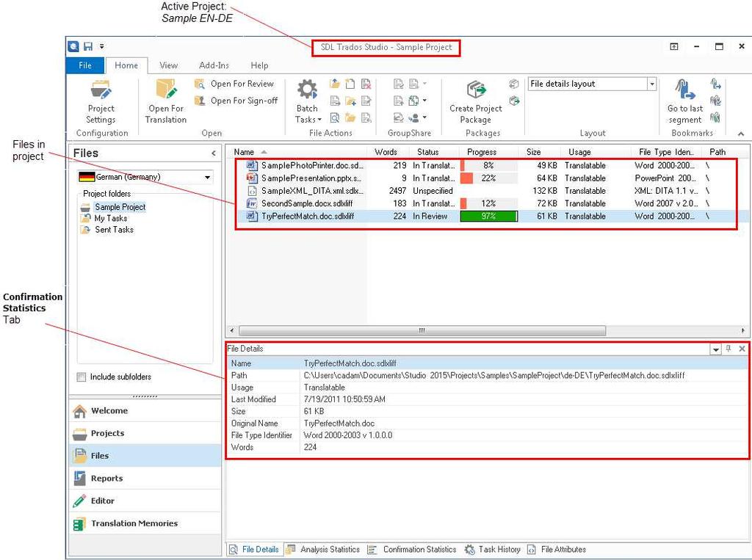Click the file list horizontal scrollbar thumb
752x560 pixels.
pyautogui.click(x=422, y=331)
